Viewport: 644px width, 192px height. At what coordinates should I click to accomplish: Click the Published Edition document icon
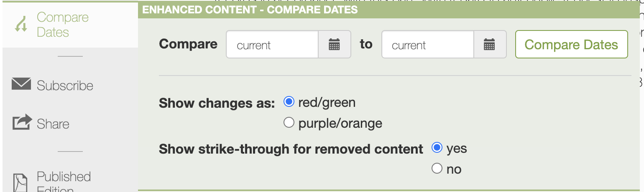[20, 182]
